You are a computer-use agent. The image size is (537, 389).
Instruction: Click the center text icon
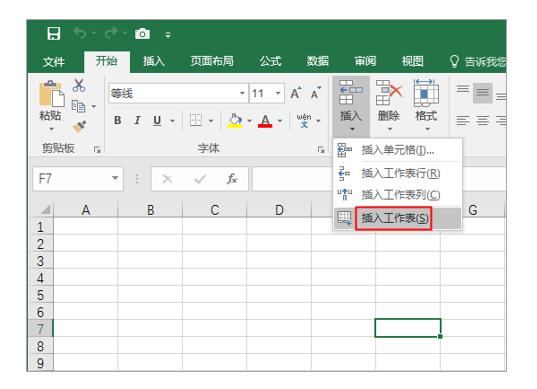pyautogui.click(x=483, y=121)
